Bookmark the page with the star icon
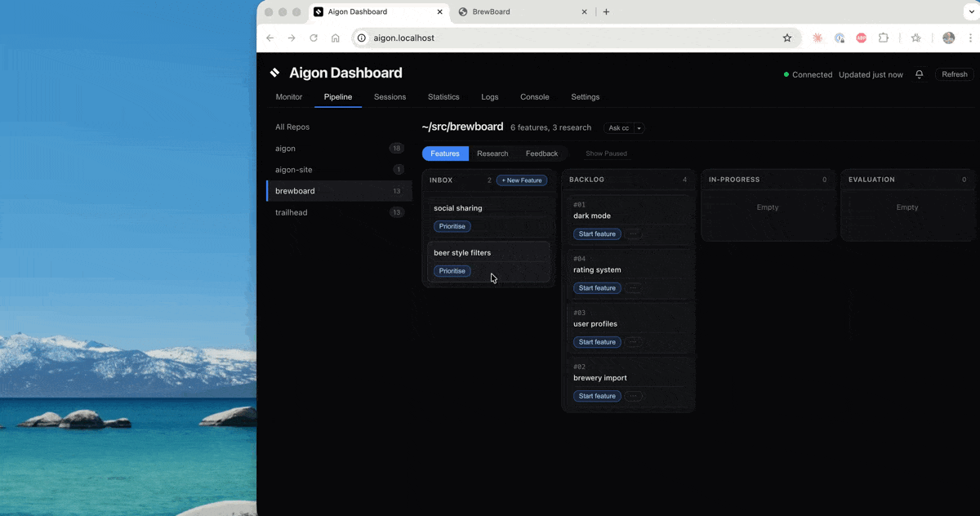 click(x=787, y=38)
